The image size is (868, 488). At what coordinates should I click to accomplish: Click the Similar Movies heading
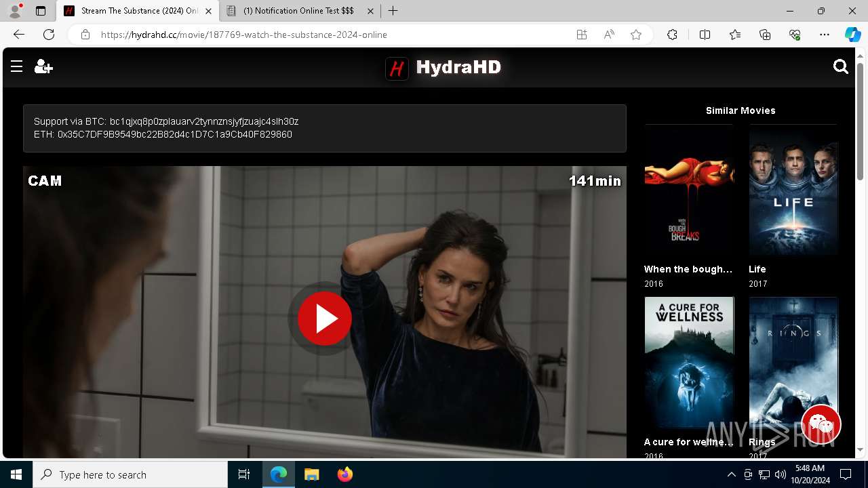coord(741,110)
